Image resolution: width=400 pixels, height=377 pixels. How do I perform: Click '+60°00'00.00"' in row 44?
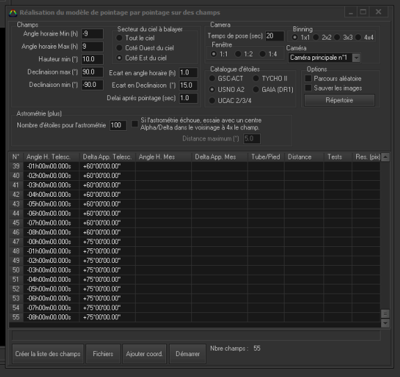[102, 213]
